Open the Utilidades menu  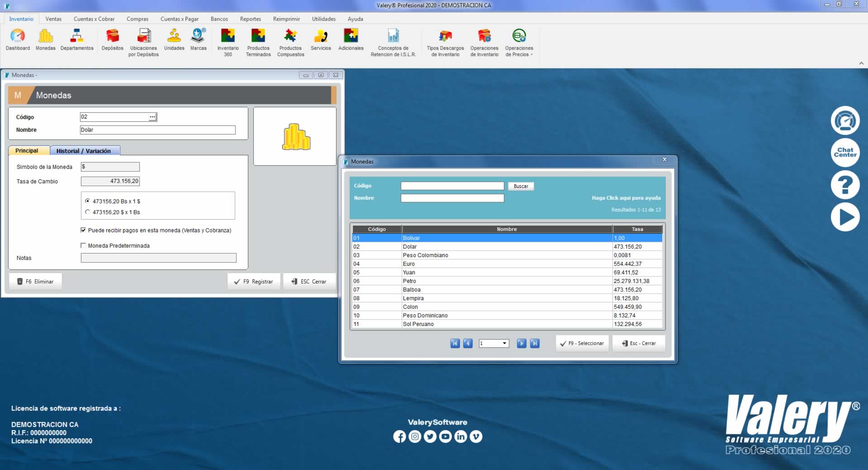tap(324, 19)
